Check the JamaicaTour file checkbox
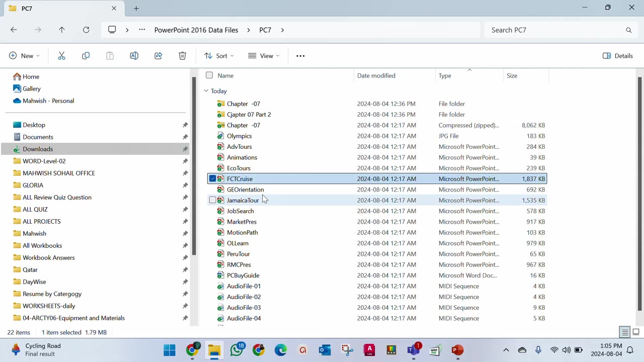Image resolution: width=644 pixels, height=362 pixels. tap(213, 200)
